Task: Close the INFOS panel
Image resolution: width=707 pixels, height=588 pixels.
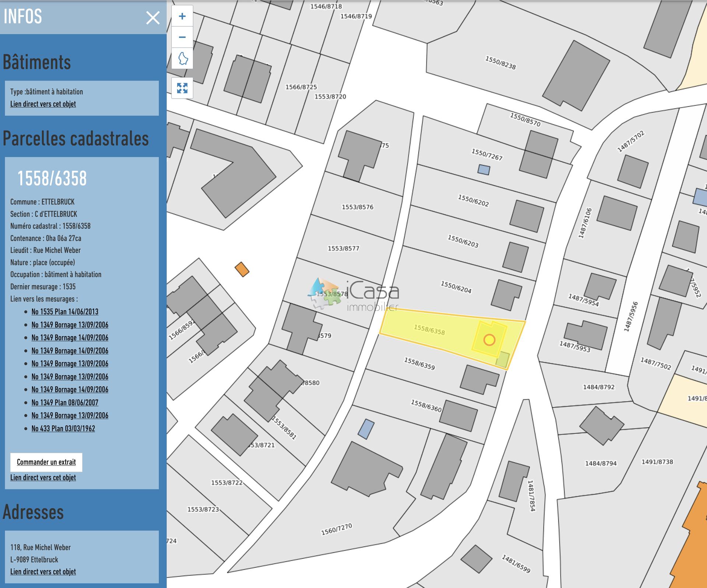Action: tap(153, 18)
